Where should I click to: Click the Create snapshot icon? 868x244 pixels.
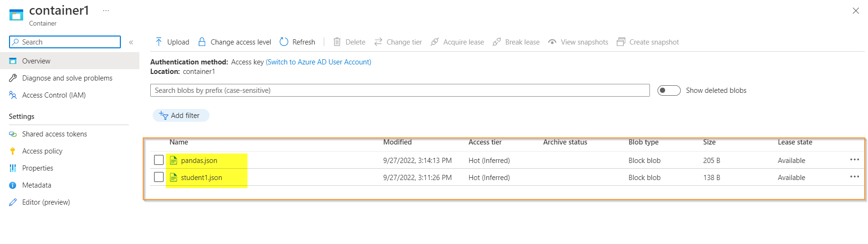621,42
